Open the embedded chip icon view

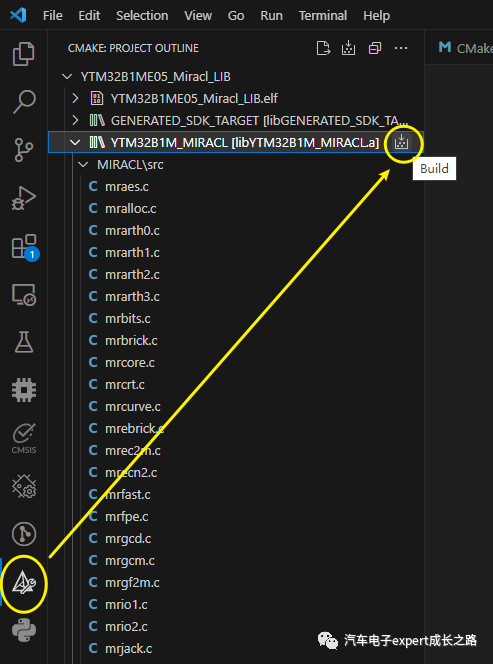pos(24,390)
